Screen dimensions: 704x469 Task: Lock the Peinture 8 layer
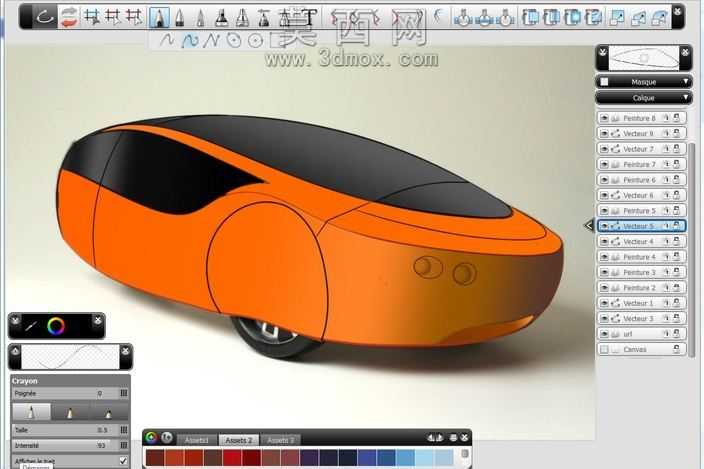[x=676, y=118]
